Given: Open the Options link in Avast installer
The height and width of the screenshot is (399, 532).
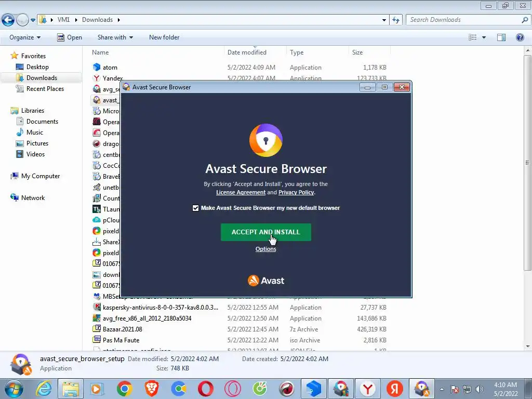Looking at the screenshot, I should [265, 249].
